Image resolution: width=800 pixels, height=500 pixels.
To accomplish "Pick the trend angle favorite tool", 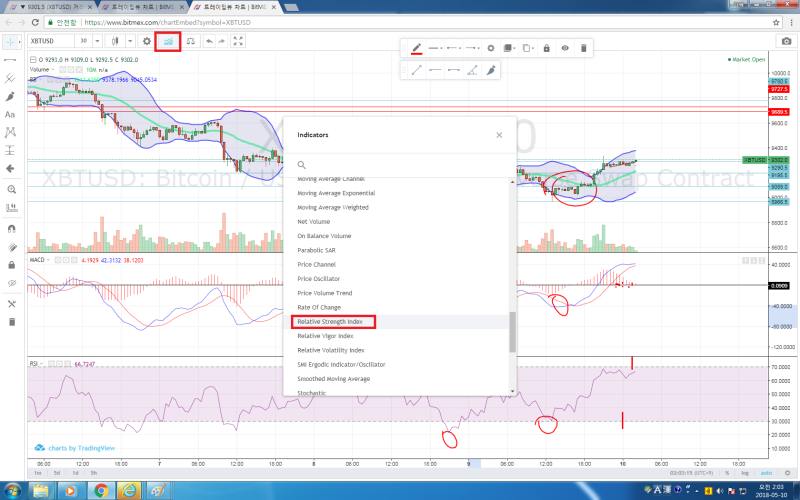I will point(472,70).
